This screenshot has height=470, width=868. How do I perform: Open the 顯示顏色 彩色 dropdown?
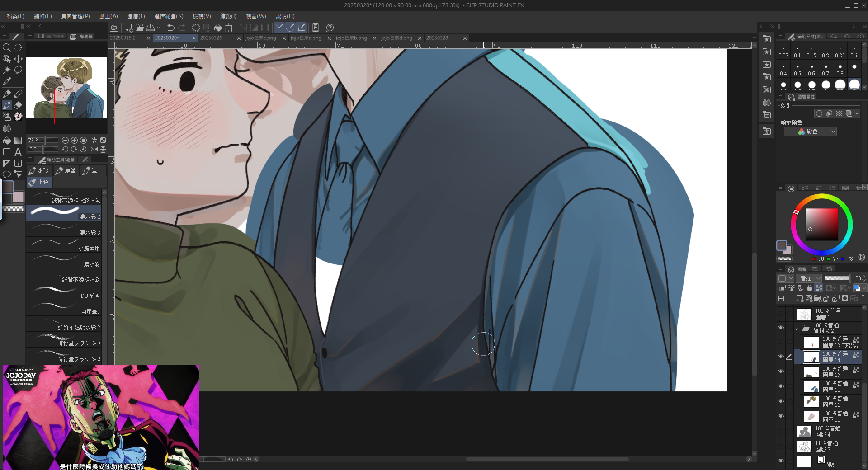point(810,132)
